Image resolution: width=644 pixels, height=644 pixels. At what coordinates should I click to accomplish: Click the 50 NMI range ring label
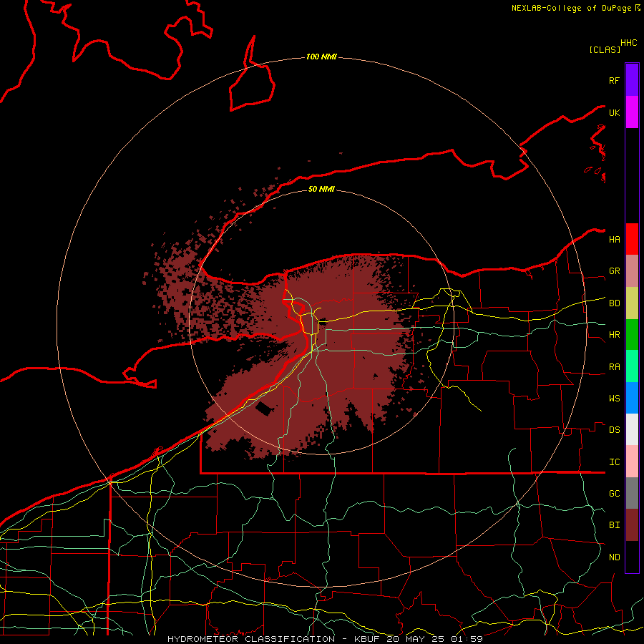321,189
